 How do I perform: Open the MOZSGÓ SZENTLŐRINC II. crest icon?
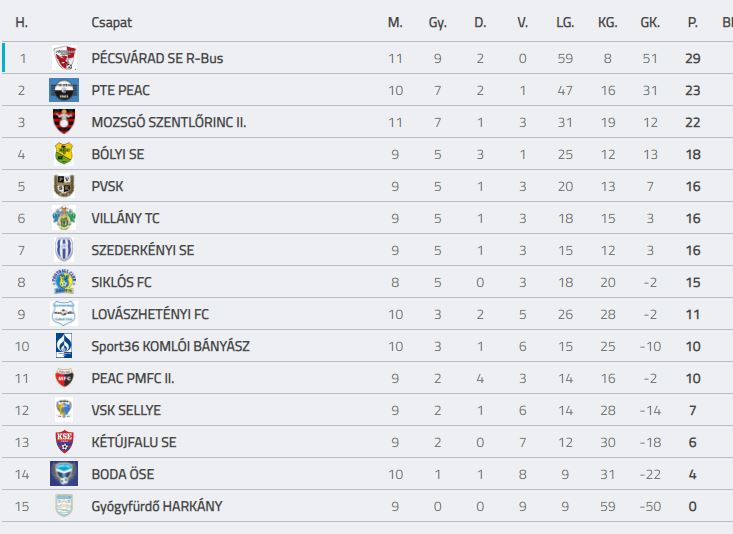tap(64, 122)
